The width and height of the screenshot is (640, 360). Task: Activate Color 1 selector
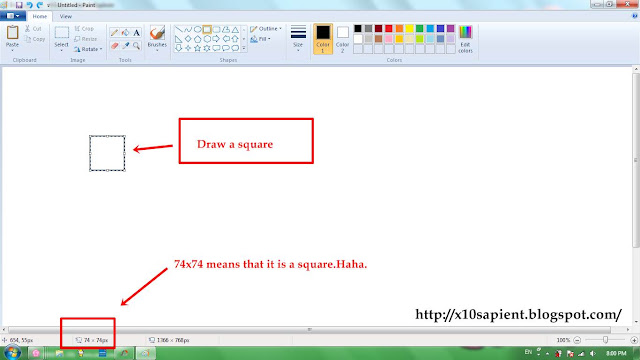[x=323, y=39]
